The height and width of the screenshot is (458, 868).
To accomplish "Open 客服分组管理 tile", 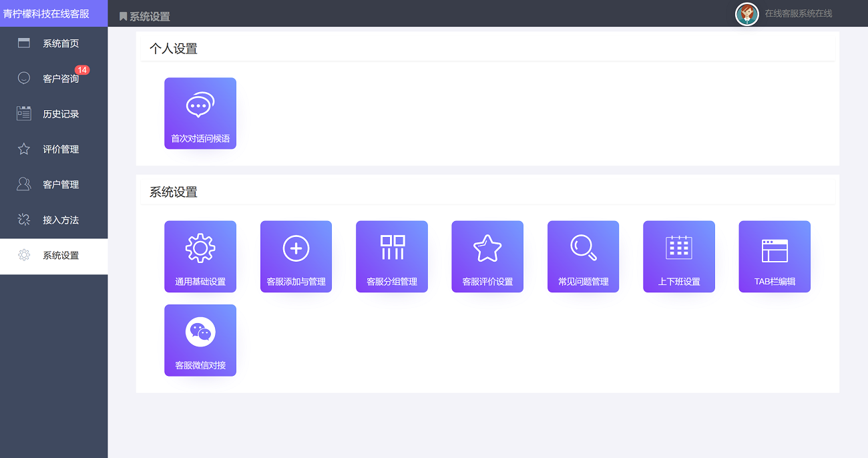I will pyautogui.click(x=391, y=256).
